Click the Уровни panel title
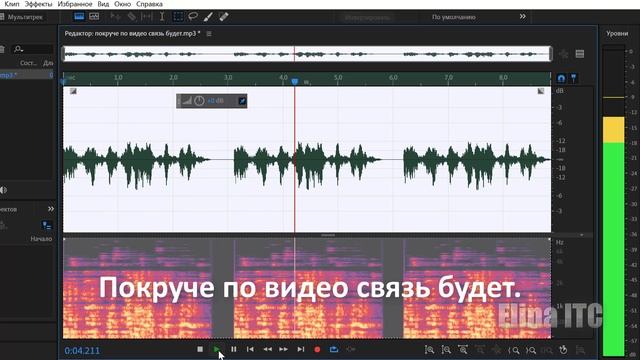This screenshot has height=360, width=640. coord(617,33)
